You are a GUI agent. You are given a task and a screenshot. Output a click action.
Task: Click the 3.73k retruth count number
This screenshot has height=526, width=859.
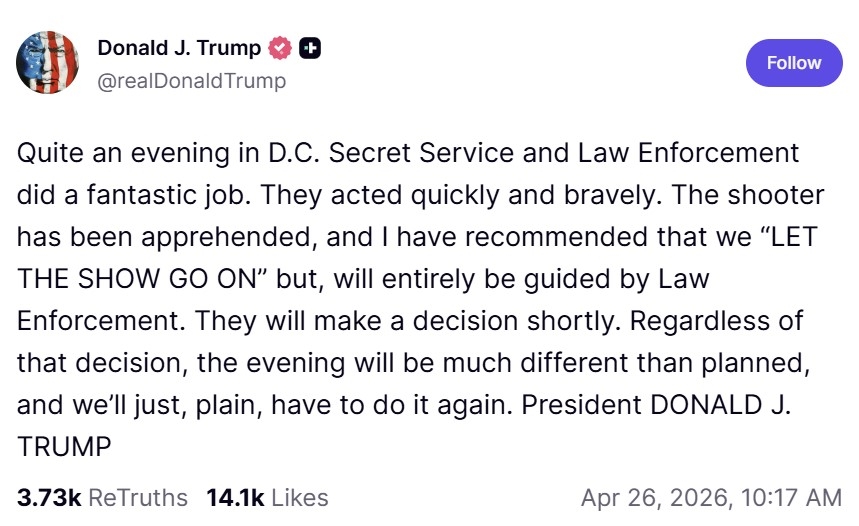(x=49, y=497)
